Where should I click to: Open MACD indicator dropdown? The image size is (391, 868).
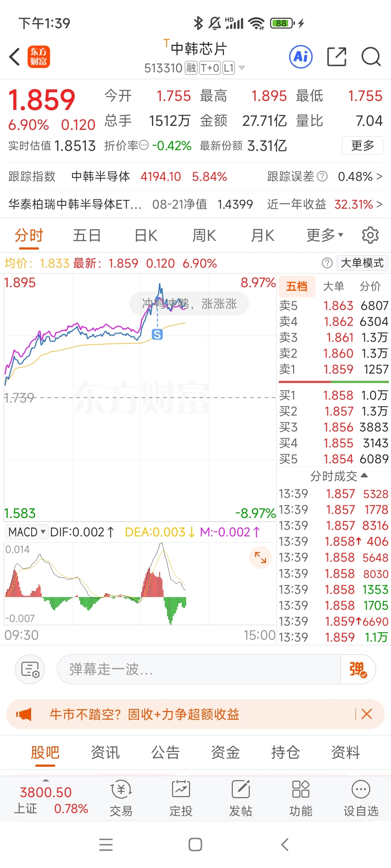click(x=26, y=532)
